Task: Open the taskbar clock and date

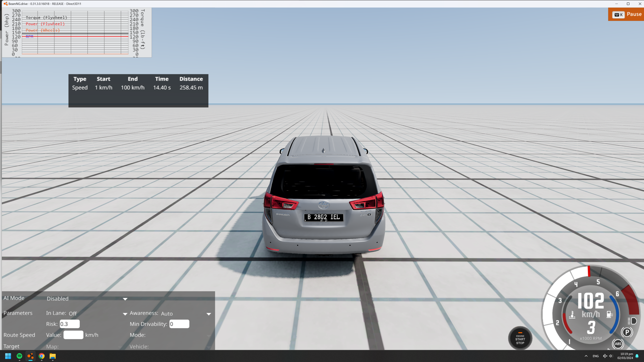Action: click(625, 356)
